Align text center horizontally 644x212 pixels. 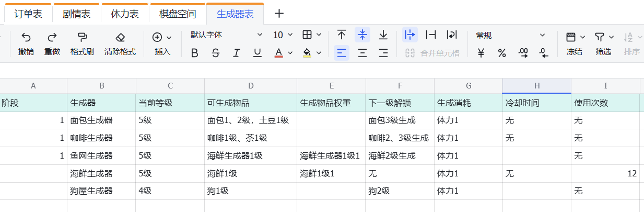362,53
